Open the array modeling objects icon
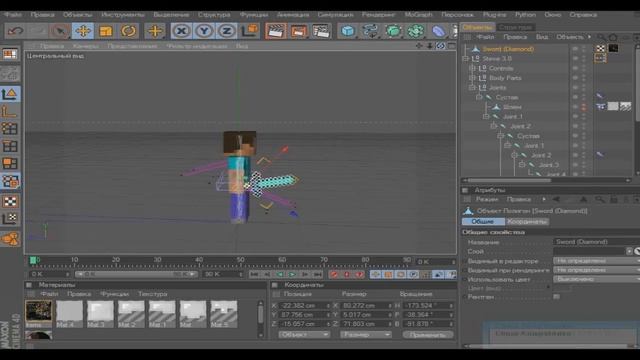The image size is (640, 360). pyautogui.click(x=416, y=31)
